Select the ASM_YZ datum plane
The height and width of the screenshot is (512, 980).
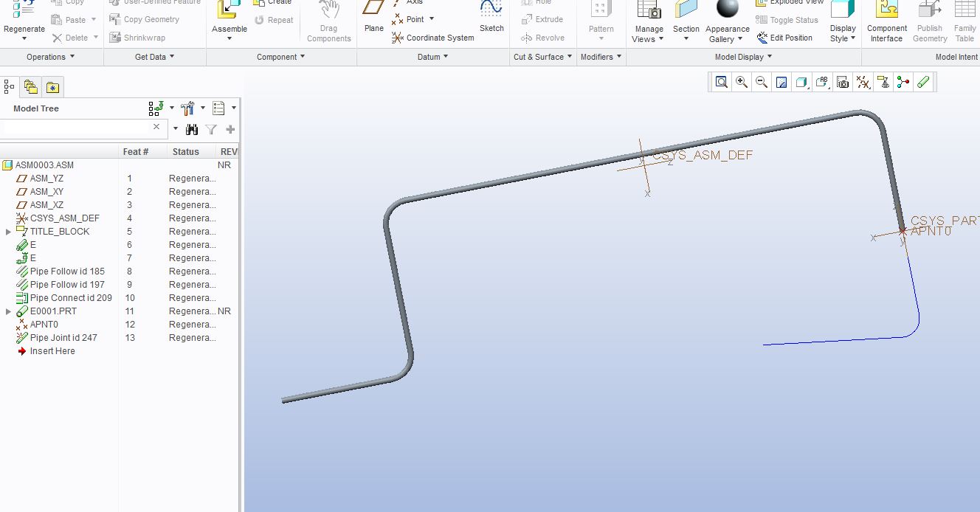click(x=46, y=179)
